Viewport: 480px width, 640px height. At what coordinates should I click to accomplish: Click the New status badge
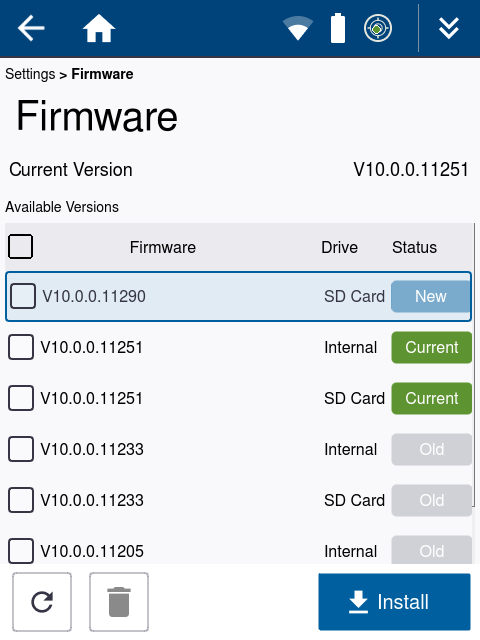[x=431, y=296]
